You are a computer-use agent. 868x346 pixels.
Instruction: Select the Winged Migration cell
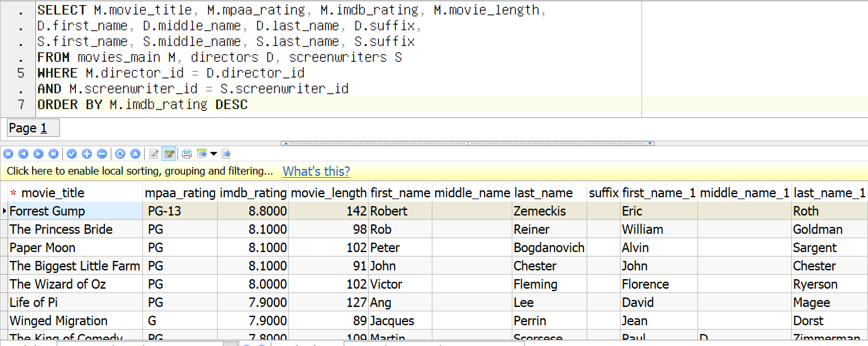point(75,321)
